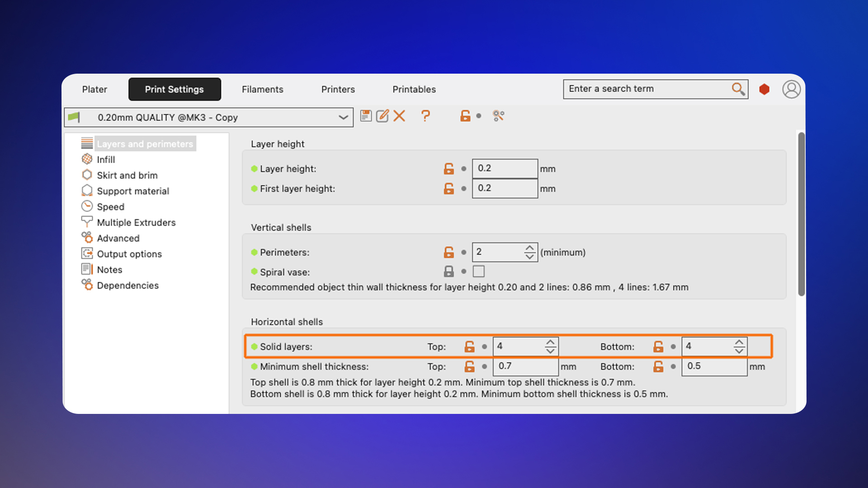
Task: Click the vertical scrollbar on the right
Action: point(802,214)
